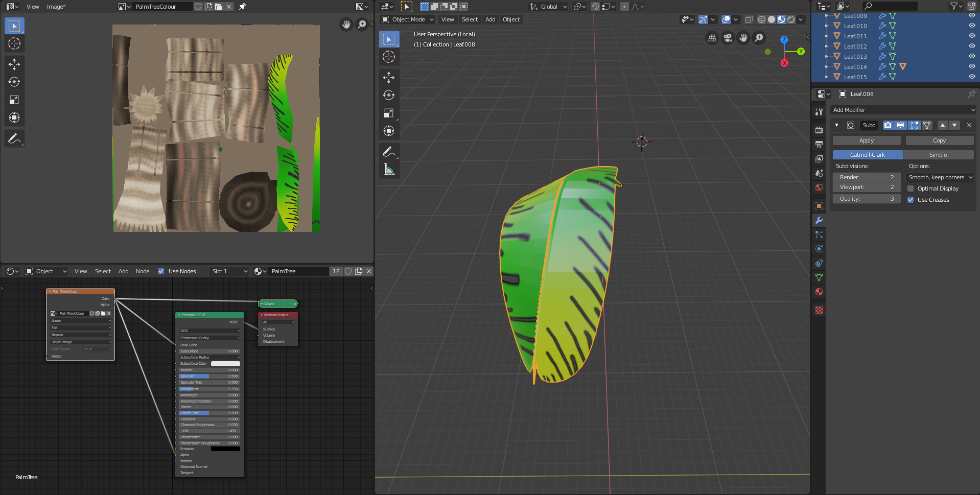Expand the Slot 1 material dropdown
The height and width of the screenshot is (495, 980).
[229, 271]
